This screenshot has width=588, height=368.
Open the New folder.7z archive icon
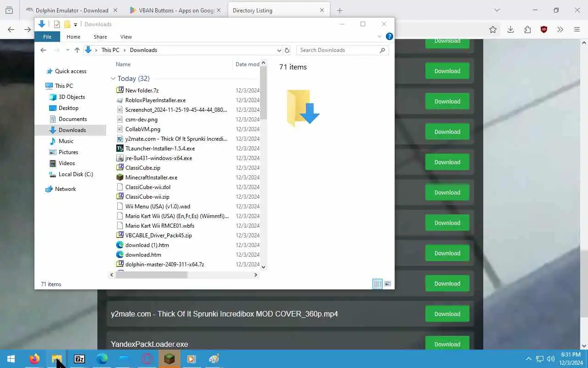click(120, 90)
